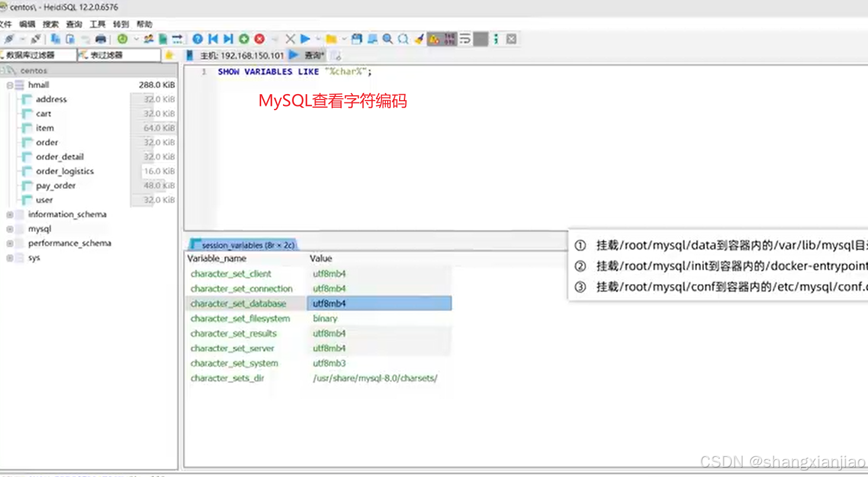The width and height of the screenshot is (868, 477).
Task: Click the export database as SQL icon
Action: point(162,38)
